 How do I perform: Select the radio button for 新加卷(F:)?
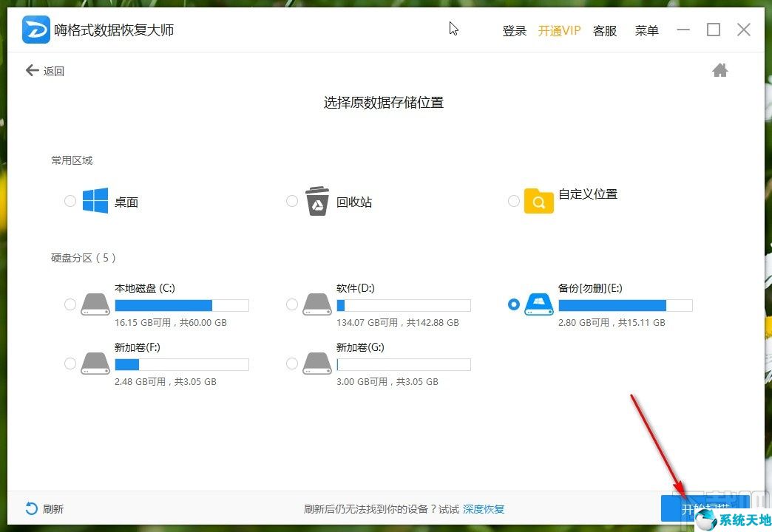[70, 364]
